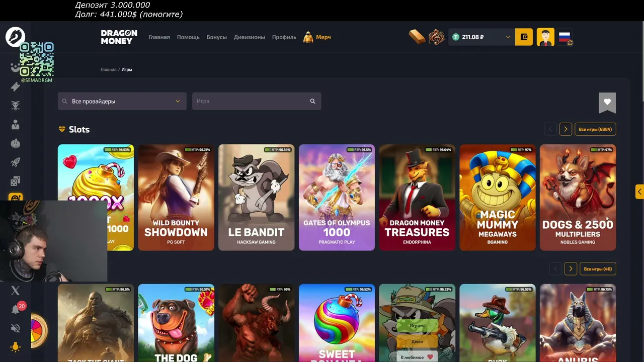Click previous arrow in Slots row
644x362 pixels.
[550, 129]
